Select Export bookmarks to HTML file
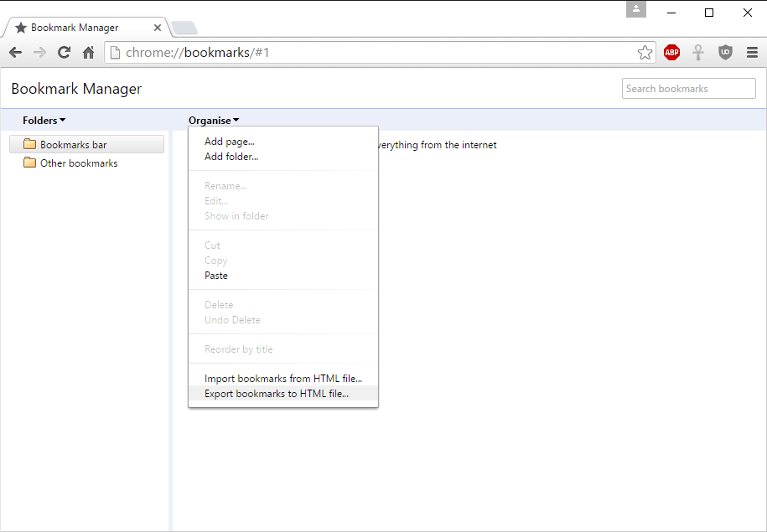This screenshot has width=767, height=532. [x=277, y=394]
